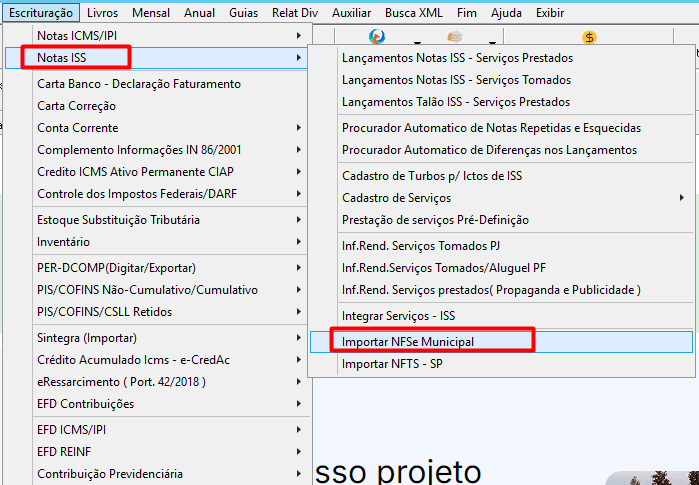Choose Procurador Automatico de Diferenças nos Lançamentos
Image resolution: width=699 pixels, height=485 pixels.
(502, 150)
